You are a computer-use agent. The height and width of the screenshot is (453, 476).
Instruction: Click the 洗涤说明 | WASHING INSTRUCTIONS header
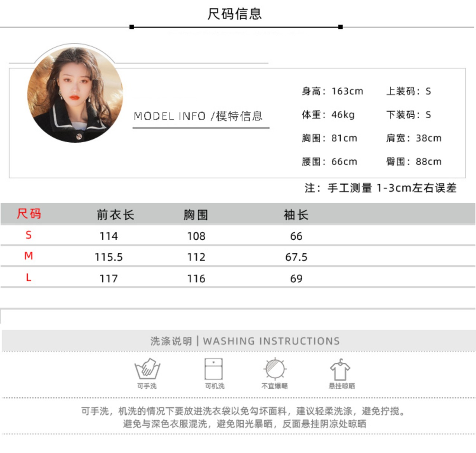point(245,341)
